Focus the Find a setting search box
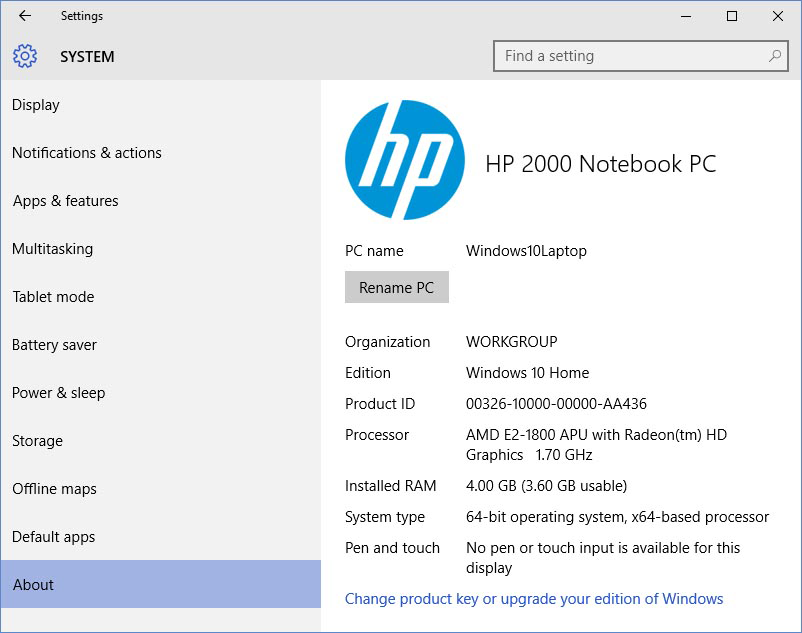Viewport: 802px width, 633px height. (630, 56)
